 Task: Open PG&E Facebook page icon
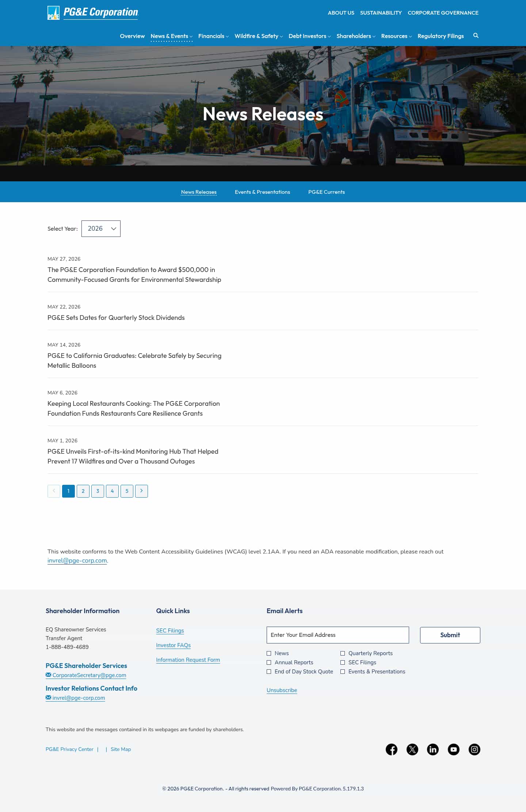(392, 749)
